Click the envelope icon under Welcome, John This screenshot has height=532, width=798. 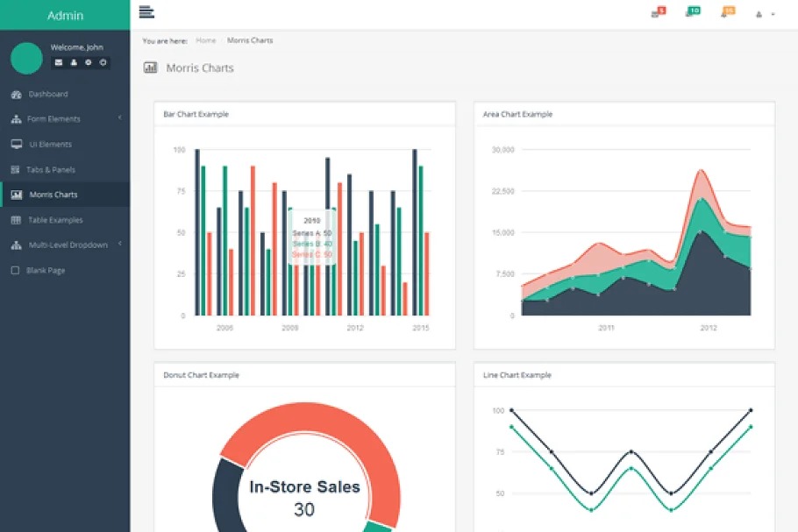[59, 62]
